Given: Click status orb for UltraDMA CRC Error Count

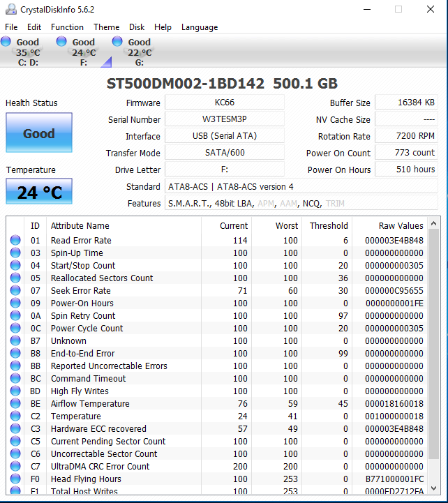Looking at the screenshot, I should (15, 466).
